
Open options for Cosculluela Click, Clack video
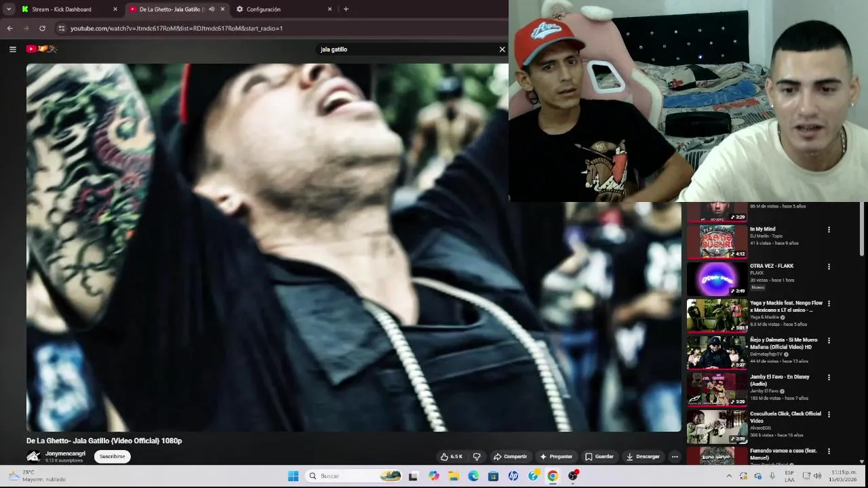(829, 415)
